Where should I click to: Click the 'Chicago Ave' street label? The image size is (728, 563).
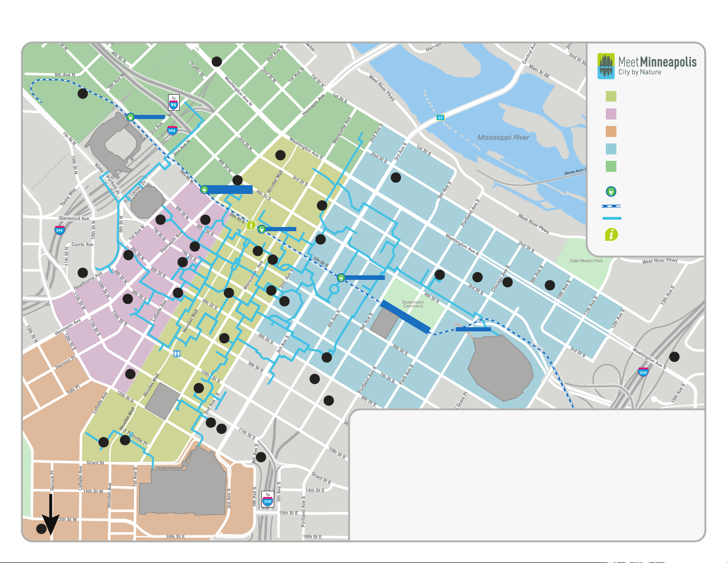[x=501, y=279]
